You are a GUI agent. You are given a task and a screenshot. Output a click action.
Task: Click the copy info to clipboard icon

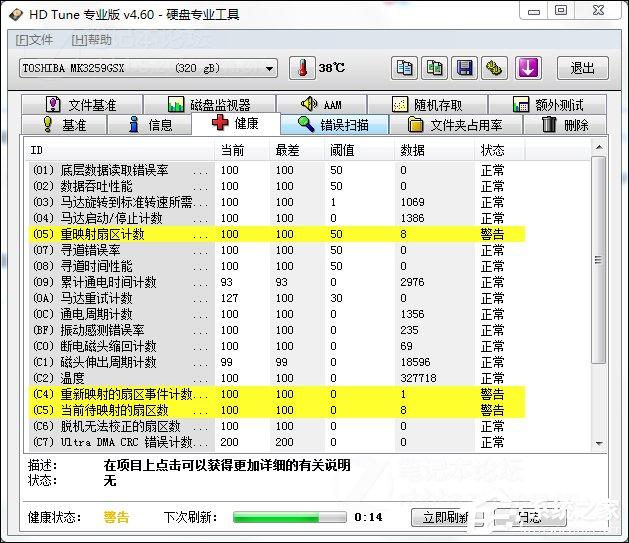(x=404, y=68)
